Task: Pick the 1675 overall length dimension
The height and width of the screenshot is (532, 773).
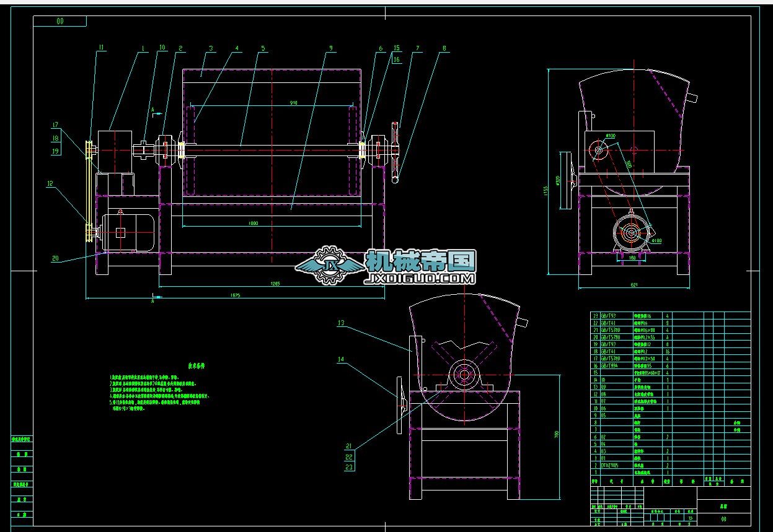Action: (235, 295)
